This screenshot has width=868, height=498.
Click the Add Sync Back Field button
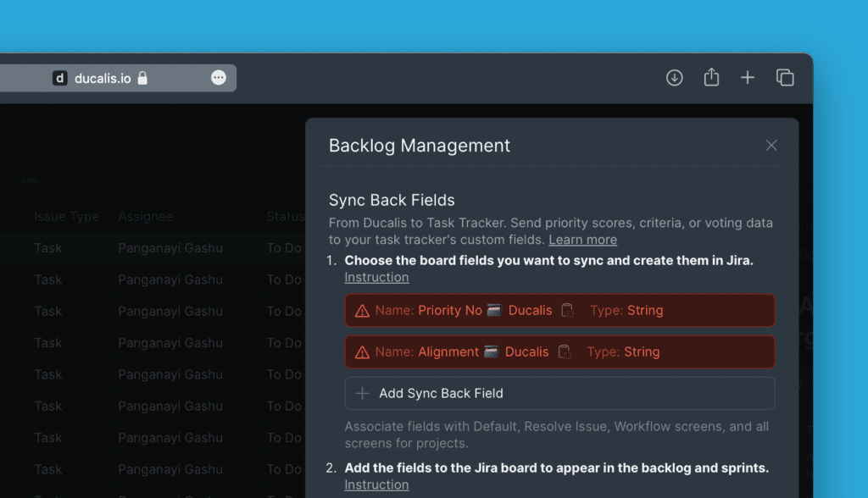pos(559,394)
